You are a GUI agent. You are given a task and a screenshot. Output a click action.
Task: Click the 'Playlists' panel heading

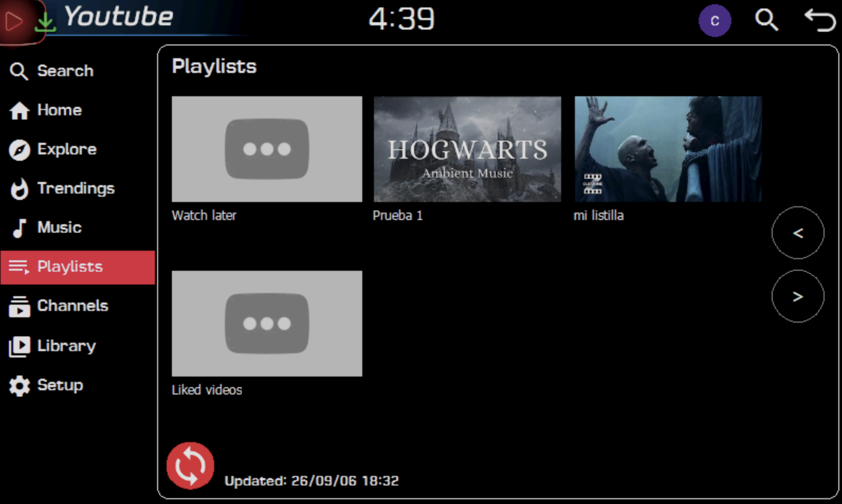214,67
